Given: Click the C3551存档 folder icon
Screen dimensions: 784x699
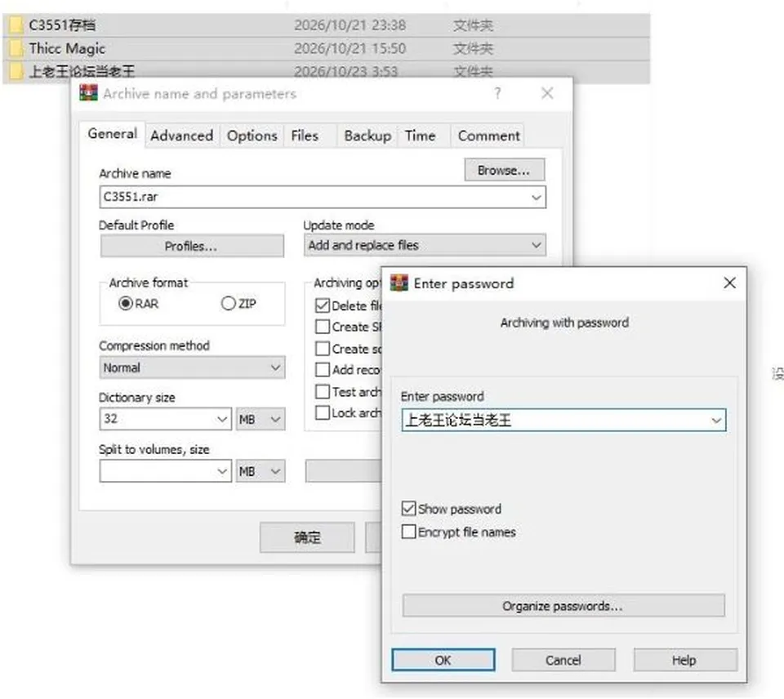Looking at the screenshot, I should pyautogui.click(x=16, y=24).
